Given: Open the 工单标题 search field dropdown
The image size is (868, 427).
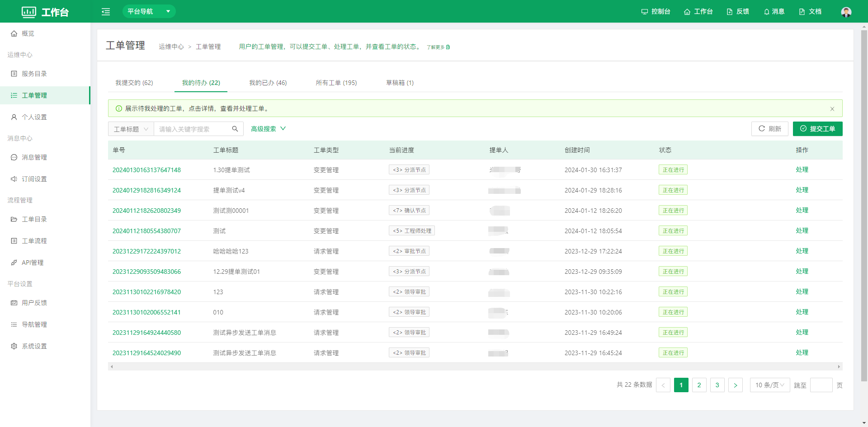Looking at the screenshot, I should [x=131, y=129].
